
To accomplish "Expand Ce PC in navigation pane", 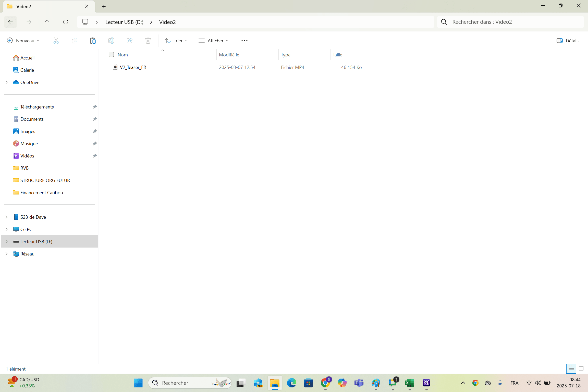I will pos(7,229).
